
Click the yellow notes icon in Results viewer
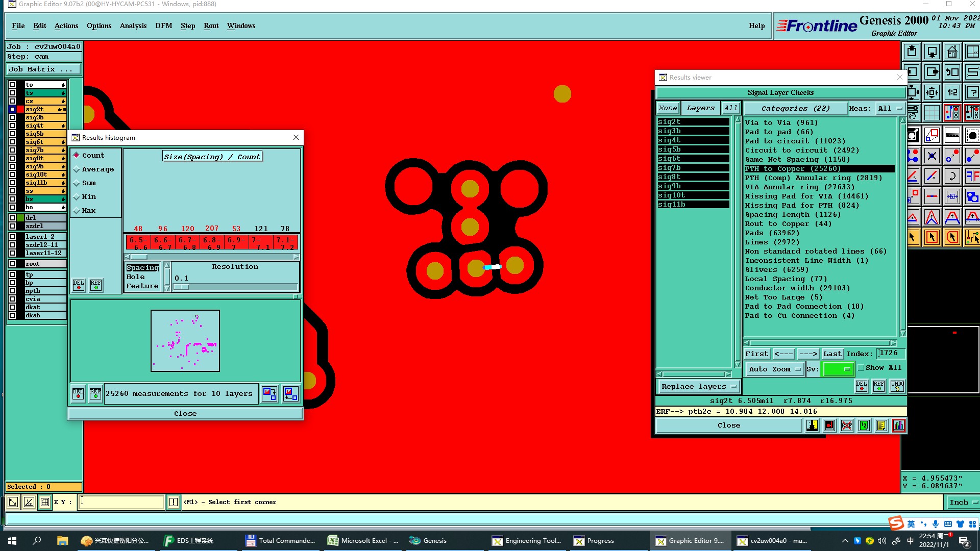(881, 425)
